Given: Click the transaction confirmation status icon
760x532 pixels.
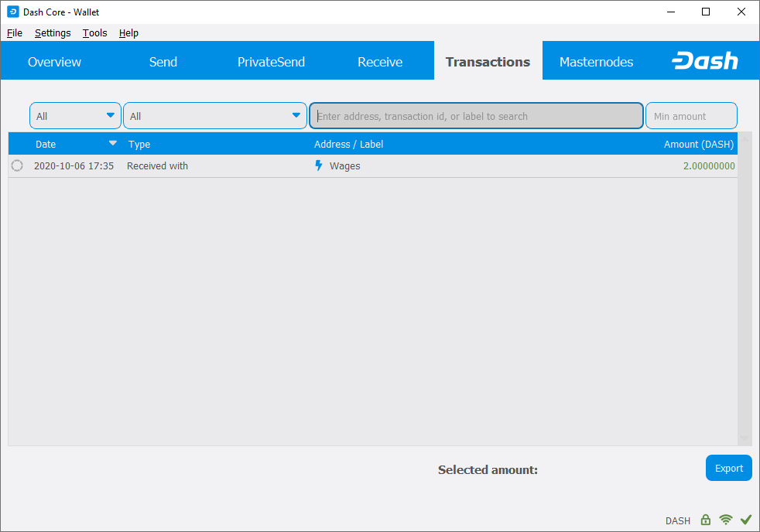Looking at the screenshot, I should 17,165.
